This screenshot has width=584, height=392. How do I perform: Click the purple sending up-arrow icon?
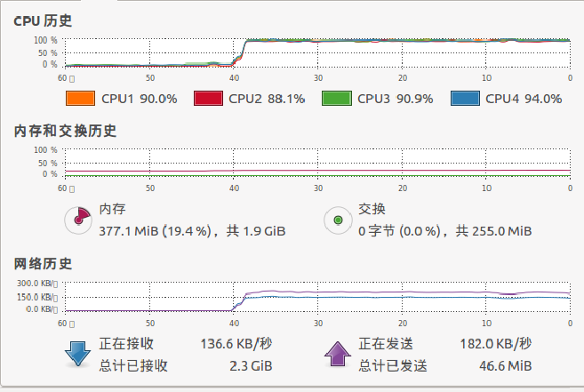[338, 354]
